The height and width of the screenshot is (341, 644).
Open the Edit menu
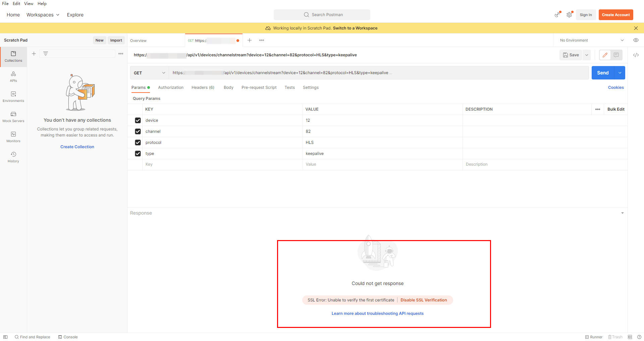pos(16,4)
